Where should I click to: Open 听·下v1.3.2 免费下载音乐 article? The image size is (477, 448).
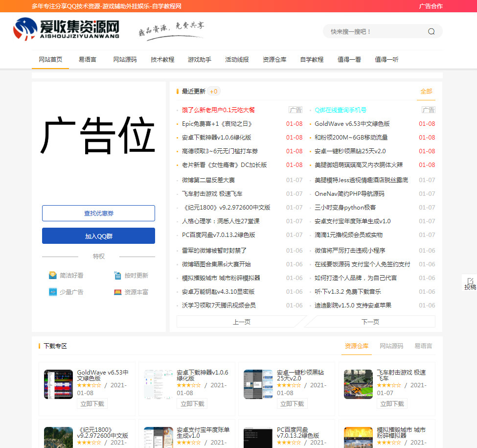click(x=348, y=291)
